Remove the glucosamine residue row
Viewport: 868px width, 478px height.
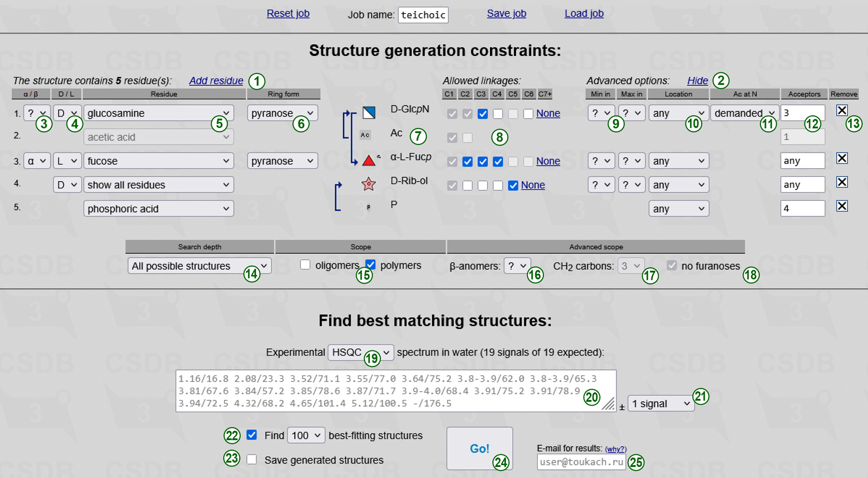click(x=842, y=110)
